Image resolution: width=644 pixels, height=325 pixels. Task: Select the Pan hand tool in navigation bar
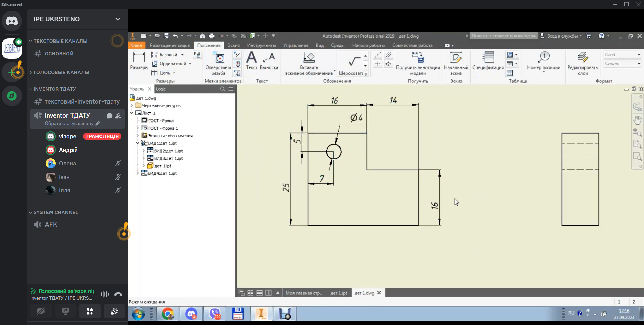(637, 120)
